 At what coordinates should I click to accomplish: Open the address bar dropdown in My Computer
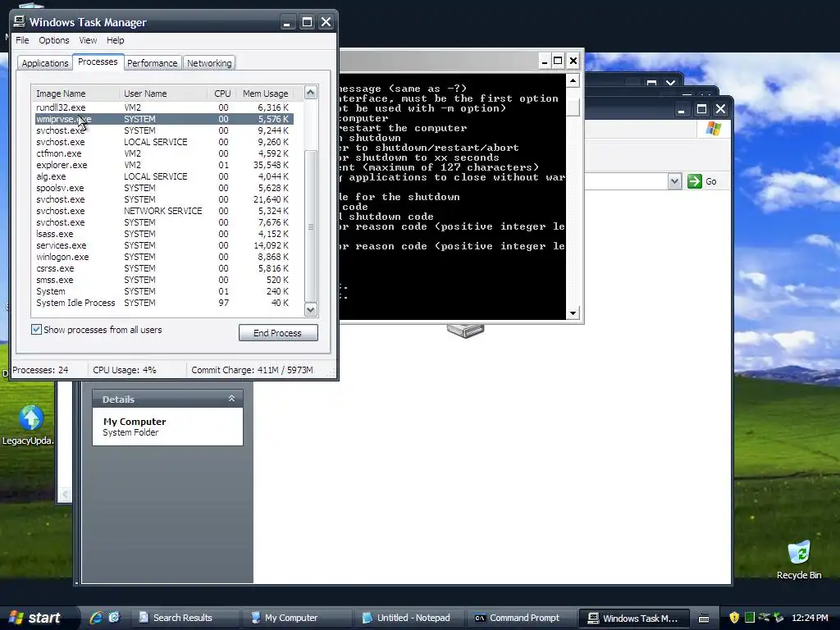(x=674, y=181)
